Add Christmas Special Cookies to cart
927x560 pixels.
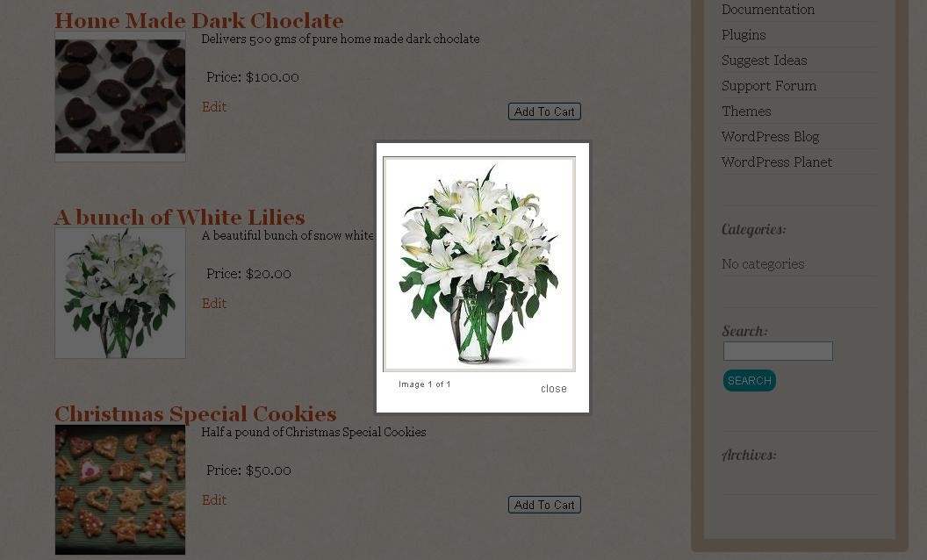pyautogui.click(x=544, y=505)
